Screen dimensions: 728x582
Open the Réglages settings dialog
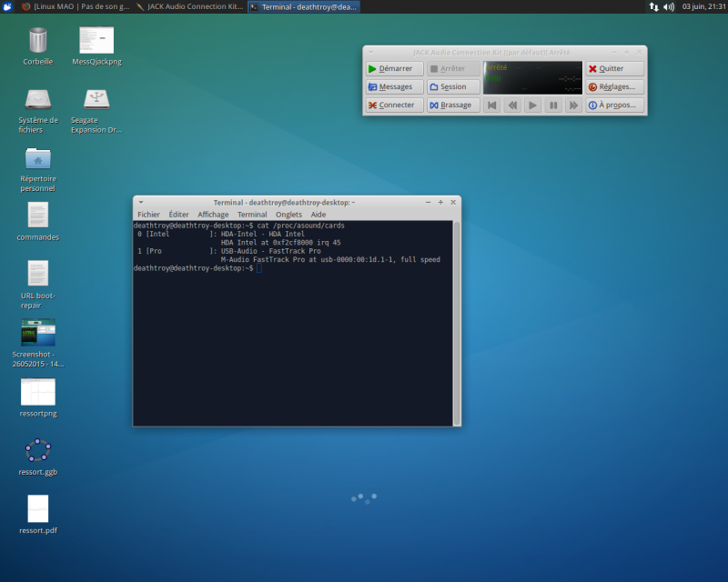click(x=615, y=86)
